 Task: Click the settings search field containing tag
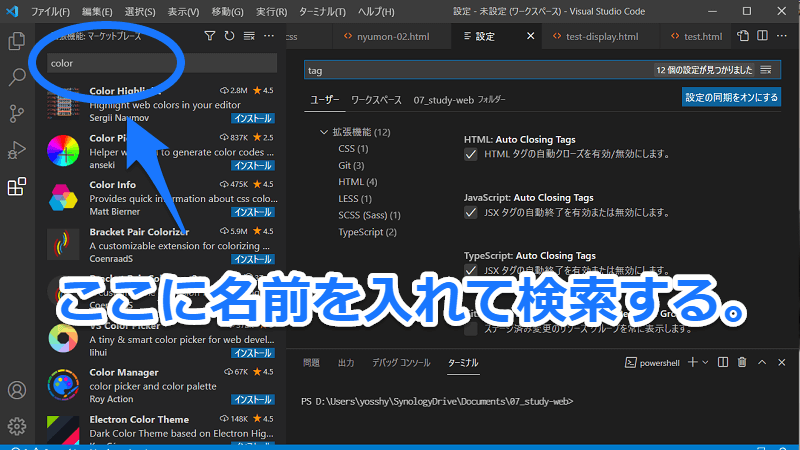[480, 70]
